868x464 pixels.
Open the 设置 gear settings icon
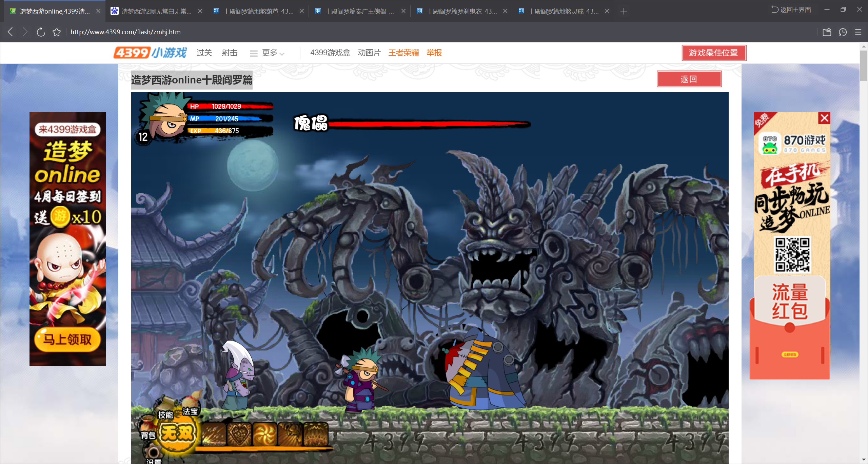[x=153, y=455]
